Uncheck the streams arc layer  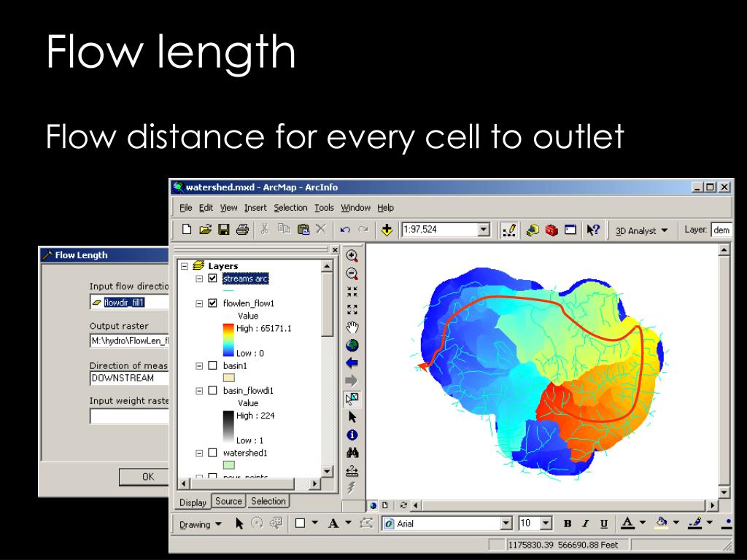click(x=213, y=278)
